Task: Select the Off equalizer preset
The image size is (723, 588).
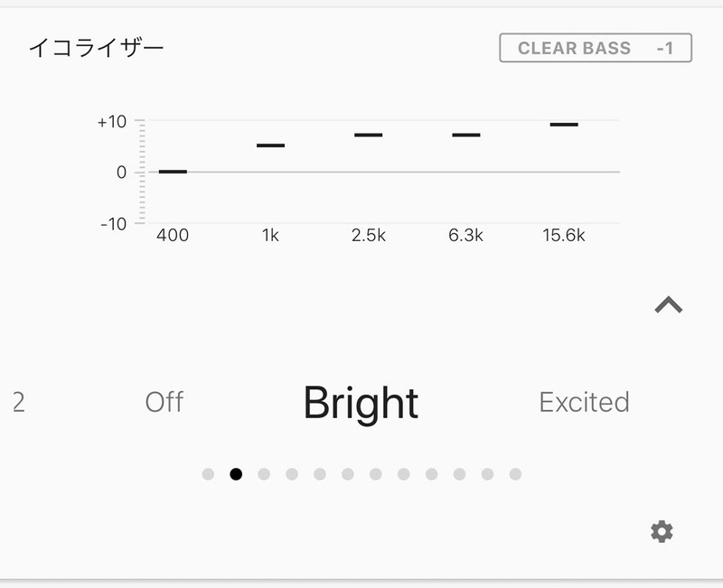Action: pyautogui.click(x=164, y=401)
